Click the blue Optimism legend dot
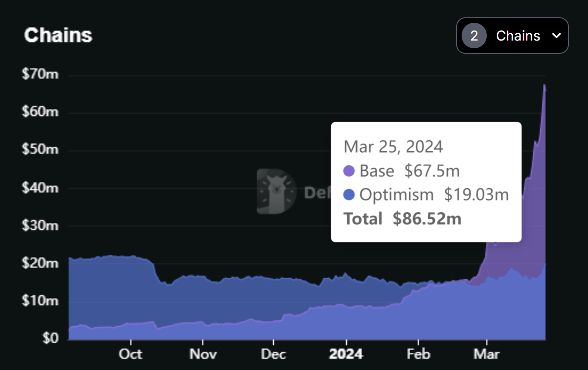Screen dimensions: 588x370 (x=349, y=195)
